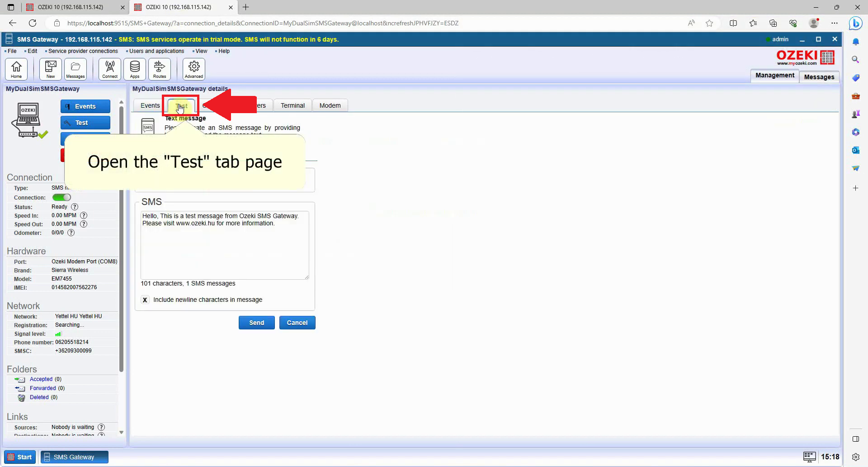This screenshot has height=467, width=868.
Task: Open the Home toolbar icon
Action: point(16,69)
